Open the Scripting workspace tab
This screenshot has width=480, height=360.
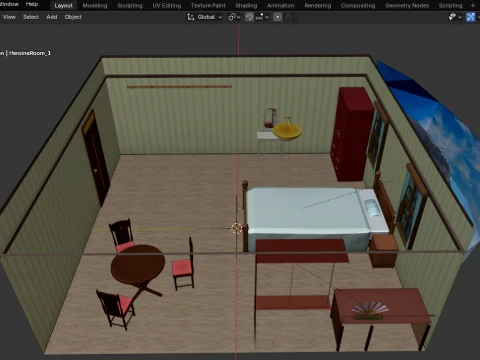[450, 6]
